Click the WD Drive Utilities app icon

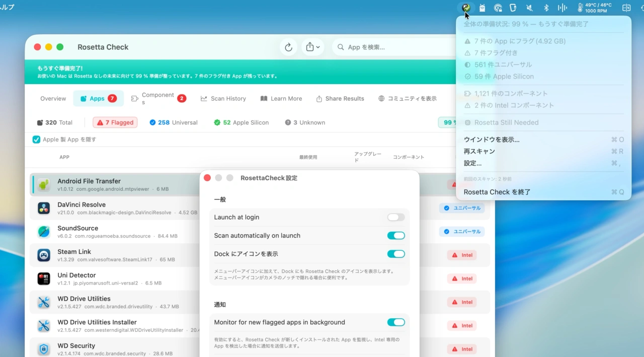coord(44,302)
